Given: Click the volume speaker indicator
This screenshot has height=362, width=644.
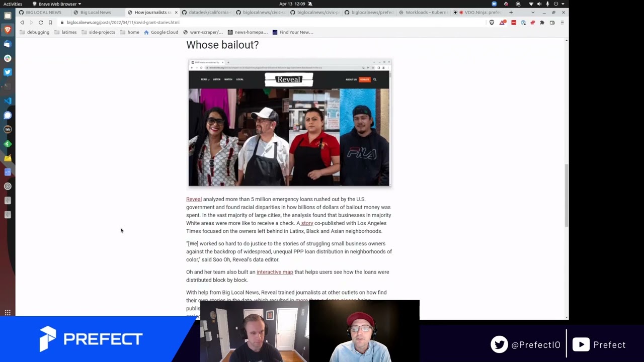Looking at the screenshot, I should pyautogui.click(x=539, y=4).
